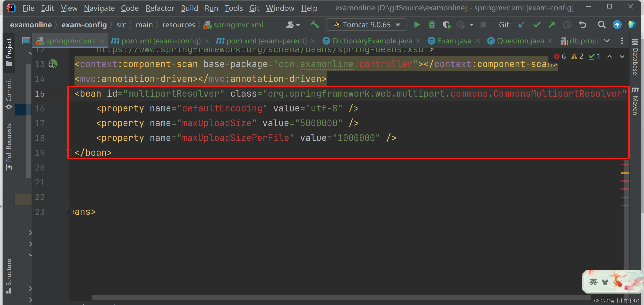Screen dimensions: 644x305
Task: Update project from Git
Action: click(521, 24)
